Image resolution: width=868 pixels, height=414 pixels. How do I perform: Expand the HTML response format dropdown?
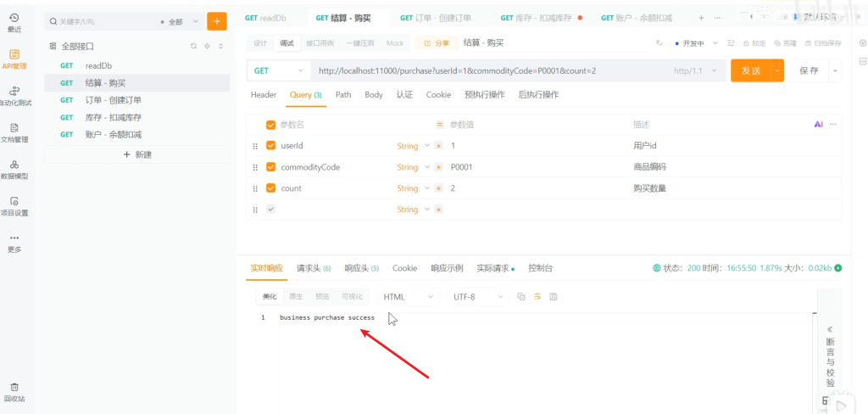(407, 297)
